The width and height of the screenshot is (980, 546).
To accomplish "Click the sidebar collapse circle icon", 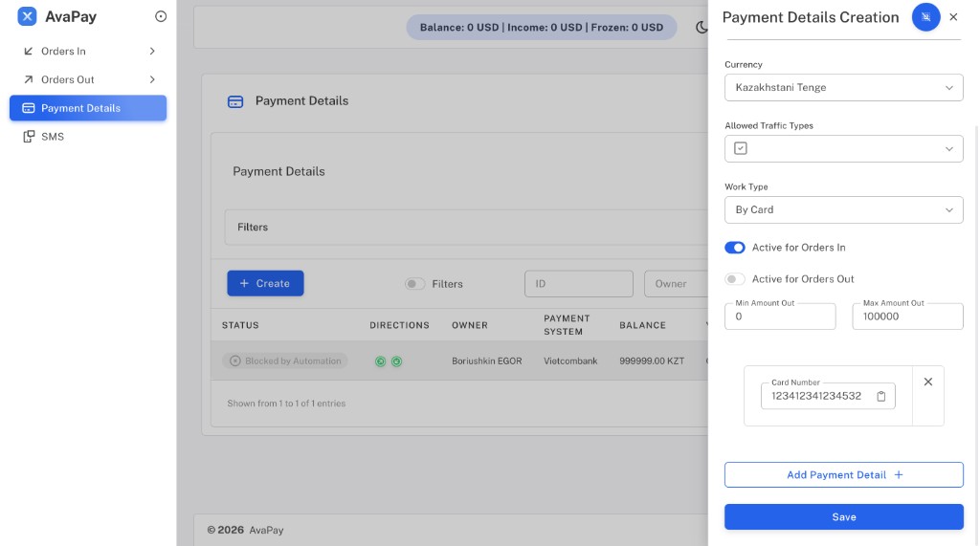I will click(161, 17).
